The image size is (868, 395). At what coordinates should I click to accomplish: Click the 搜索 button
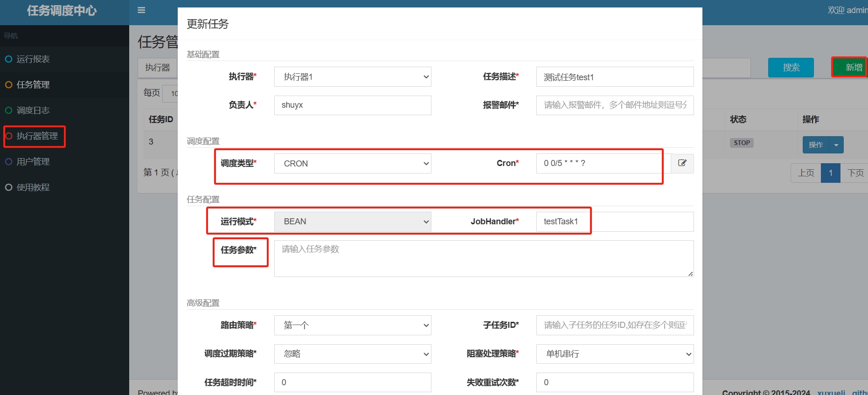[x=791, y=68]
